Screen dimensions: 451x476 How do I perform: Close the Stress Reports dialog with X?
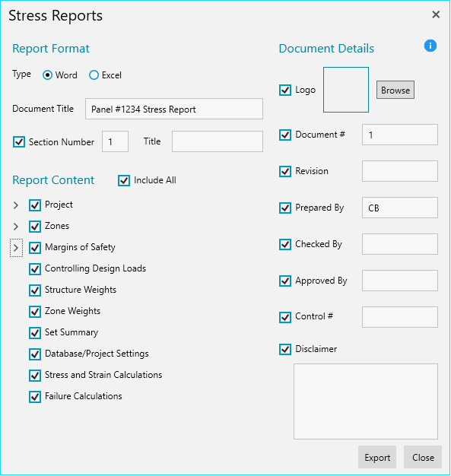pos(436,14)
